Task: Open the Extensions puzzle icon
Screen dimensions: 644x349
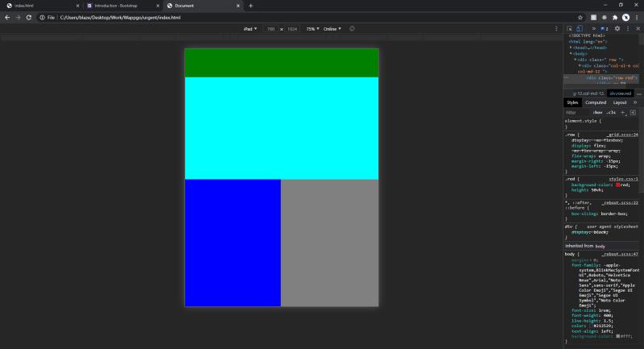Action: tap(615, 17)
